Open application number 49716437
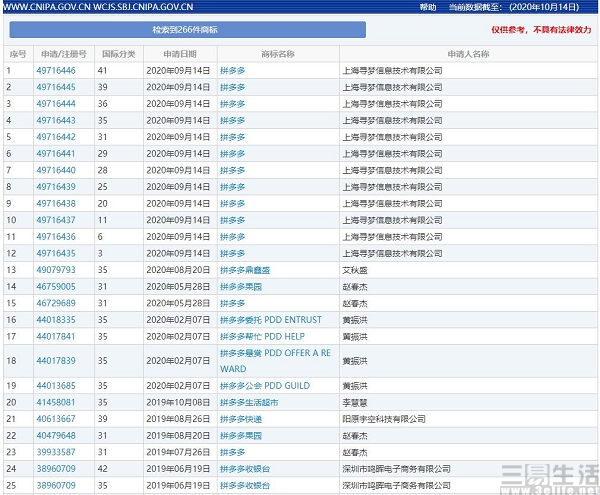600x495 pixels. click(x=56, y=220)
